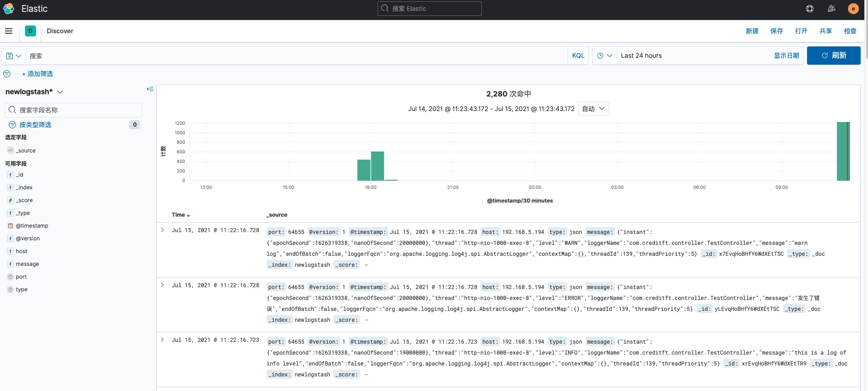This screenshot has width=868, height=391.
Task: Click the magnifier icon in field name search
Action: click(x=12, y=110)
